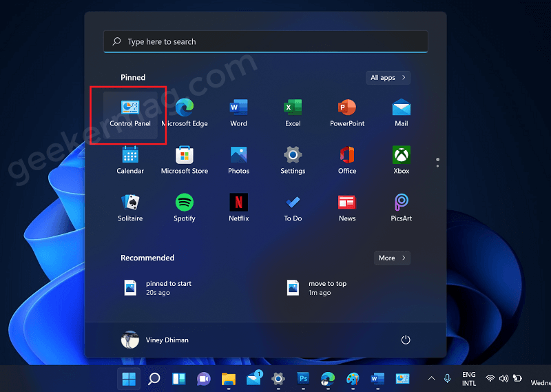The width and height of the screenshot is (551, 392).
Task: Open Excel from the pinned apps
Action: (293, 114)
